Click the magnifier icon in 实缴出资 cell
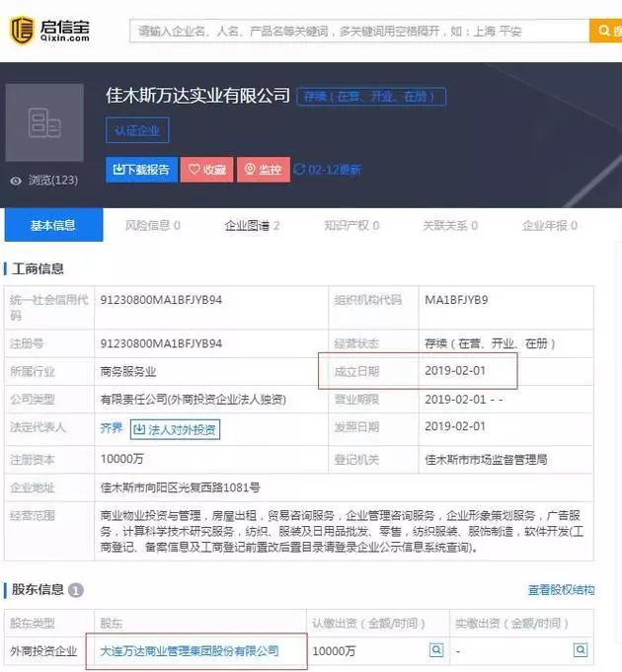The image size is (622, 672). [581, 649]
